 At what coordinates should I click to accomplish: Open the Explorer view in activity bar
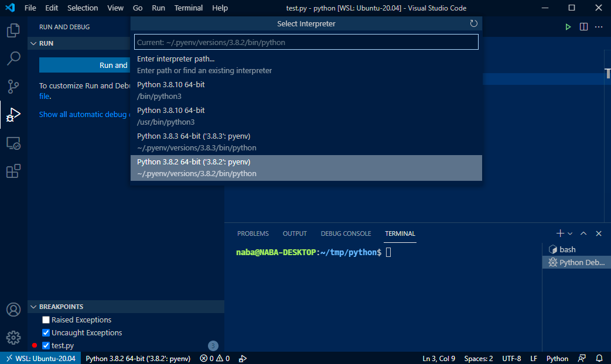[x=13, y=30]
